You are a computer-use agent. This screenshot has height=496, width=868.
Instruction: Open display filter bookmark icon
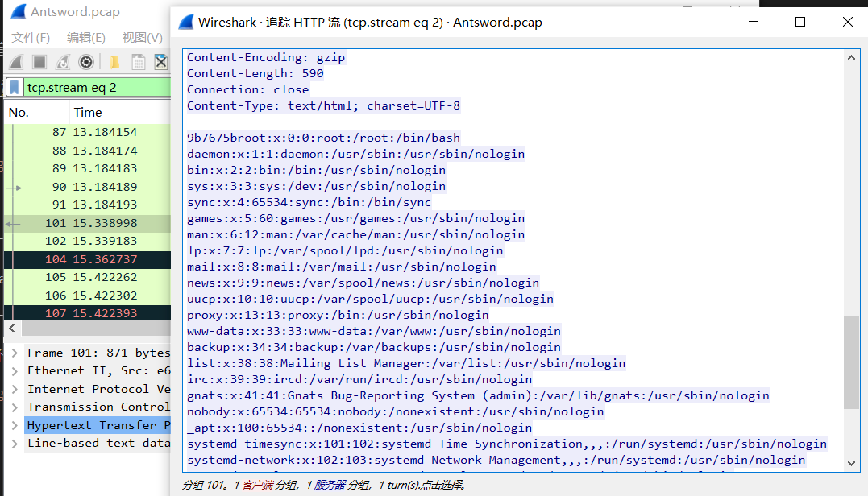click(15, 87)
